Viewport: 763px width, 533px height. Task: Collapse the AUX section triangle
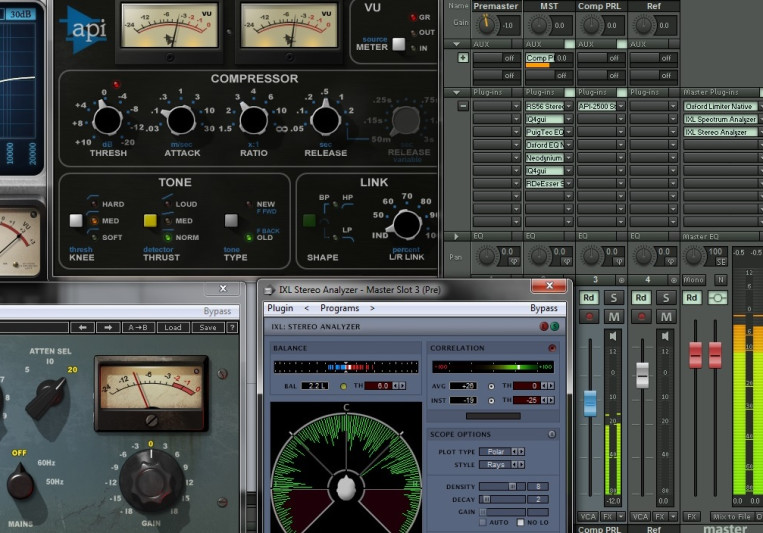[x=456, y=44]
